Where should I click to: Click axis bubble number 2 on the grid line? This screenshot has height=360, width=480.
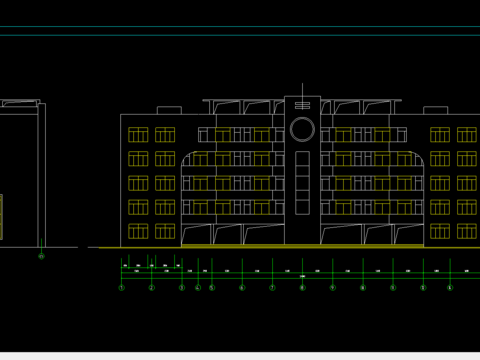[x=152, y=288]
